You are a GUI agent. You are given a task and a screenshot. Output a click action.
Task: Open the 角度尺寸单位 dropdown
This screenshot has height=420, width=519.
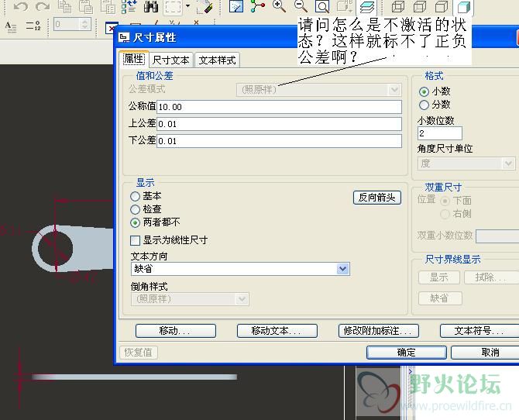click(466, 164)
